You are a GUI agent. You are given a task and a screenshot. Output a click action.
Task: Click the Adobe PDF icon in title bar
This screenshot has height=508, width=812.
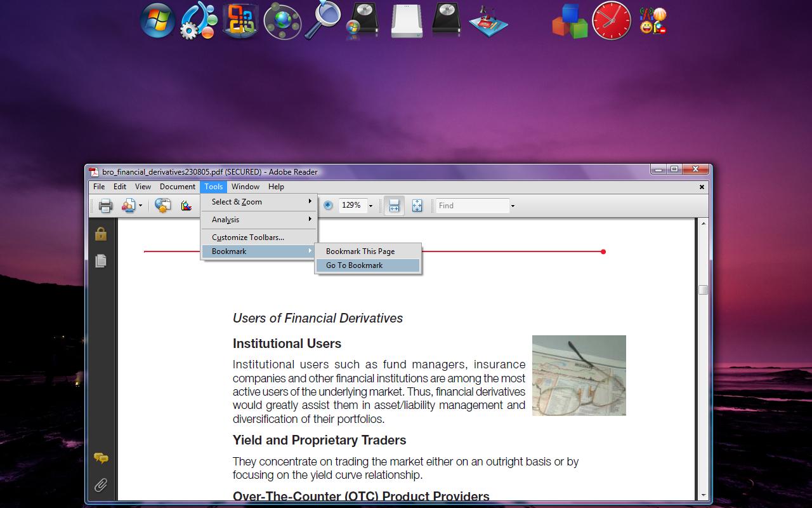tap(94, 171)
